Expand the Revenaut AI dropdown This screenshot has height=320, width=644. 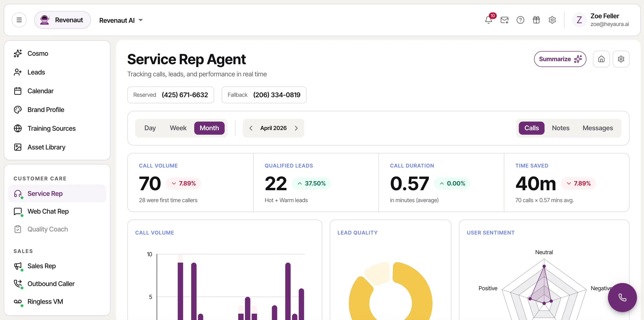121,20
